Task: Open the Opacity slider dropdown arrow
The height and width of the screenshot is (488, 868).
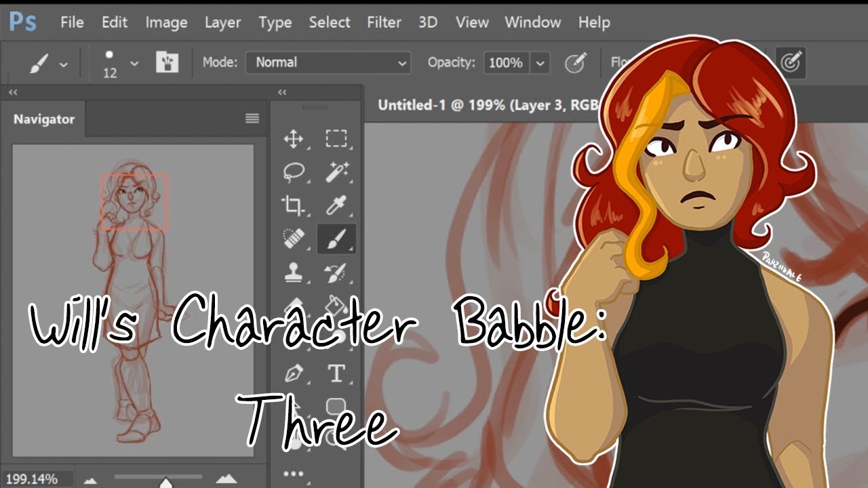Action: [x=540, y=63]
